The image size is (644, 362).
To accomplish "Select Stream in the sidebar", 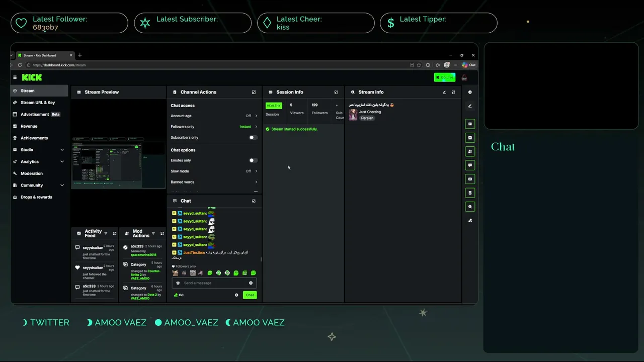I will point(39,90).
